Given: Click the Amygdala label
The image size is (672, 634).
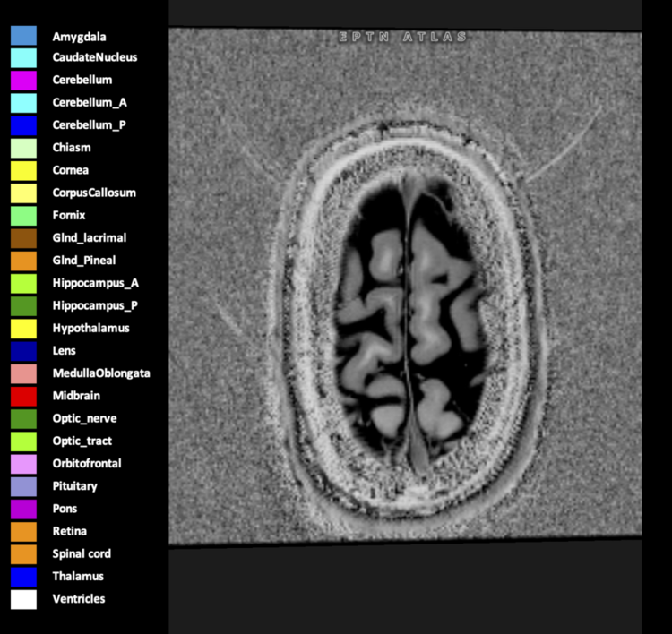Looking at the screenshot, I should [x=79, y=37].
